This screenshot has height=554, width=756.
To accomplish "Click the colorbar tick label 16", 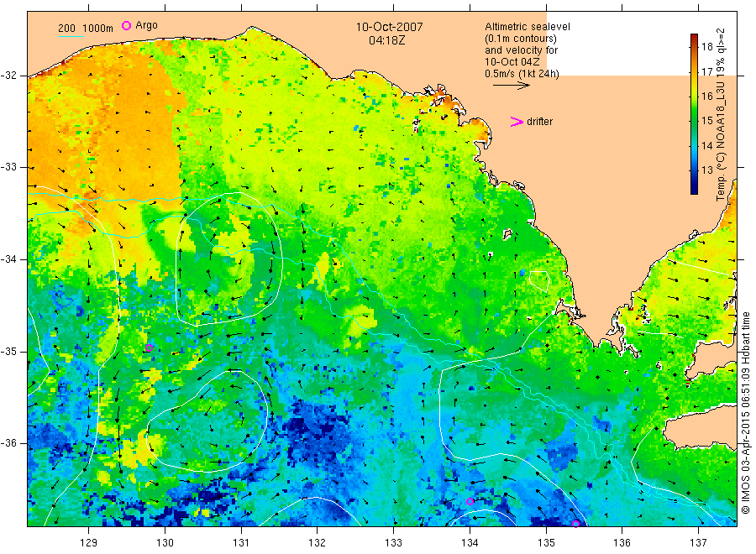I will pyautogui.click(x=706, y=97).
